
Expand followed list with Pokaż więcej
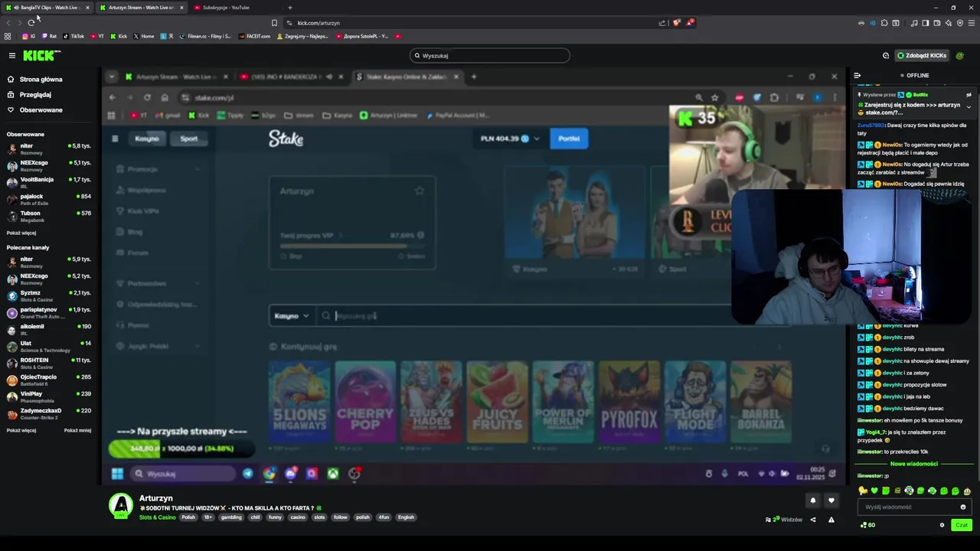(x=21, y=233)
